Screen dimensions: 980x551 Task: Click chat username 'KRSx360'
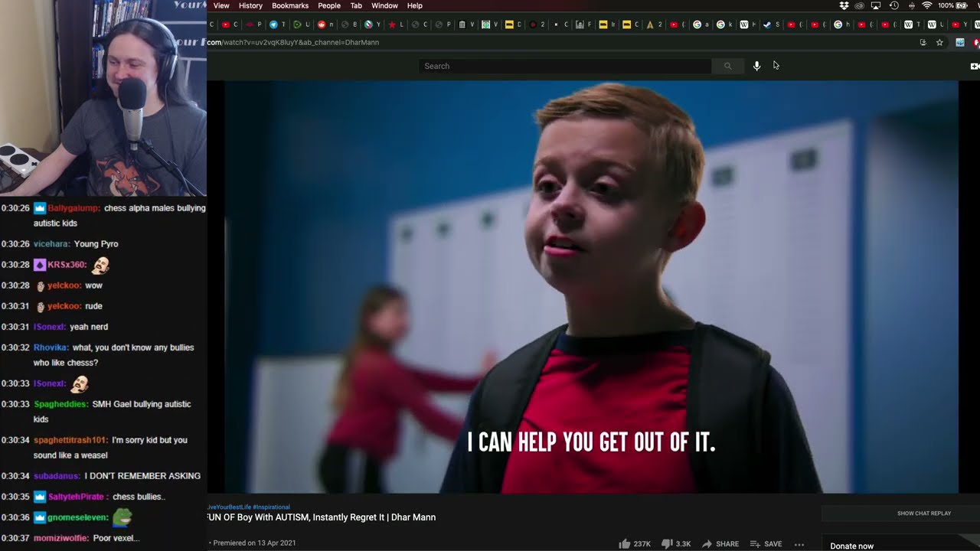67,265
